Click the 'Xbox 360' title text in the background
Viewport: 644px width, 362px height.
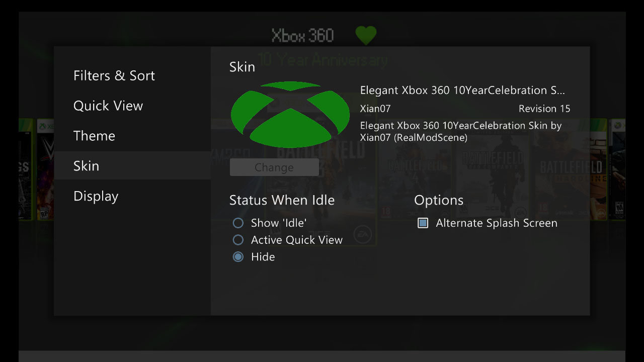(x=302, y=35)
